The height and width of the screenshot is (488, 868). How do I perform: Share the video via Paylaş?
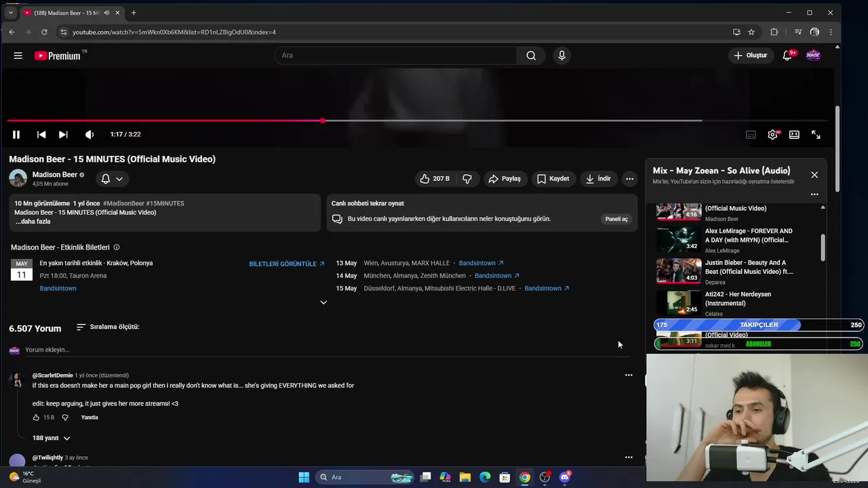pos(505,179)
